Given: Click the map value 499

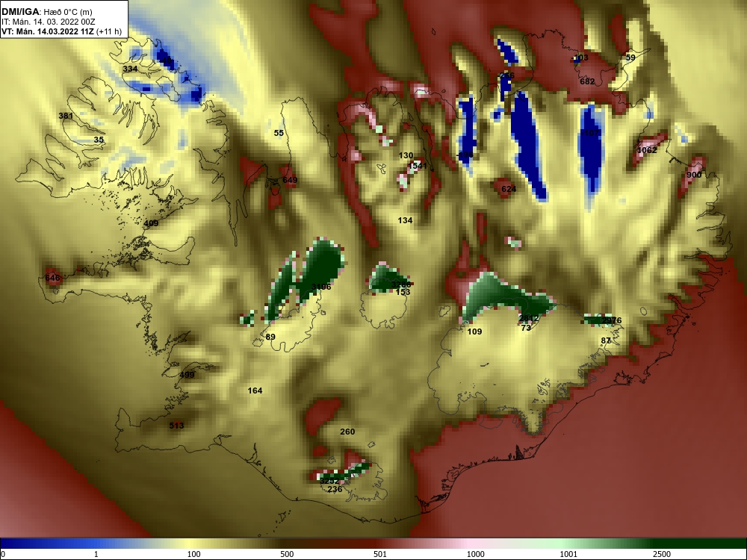Looking at the screenshot, I should [187, 375].
